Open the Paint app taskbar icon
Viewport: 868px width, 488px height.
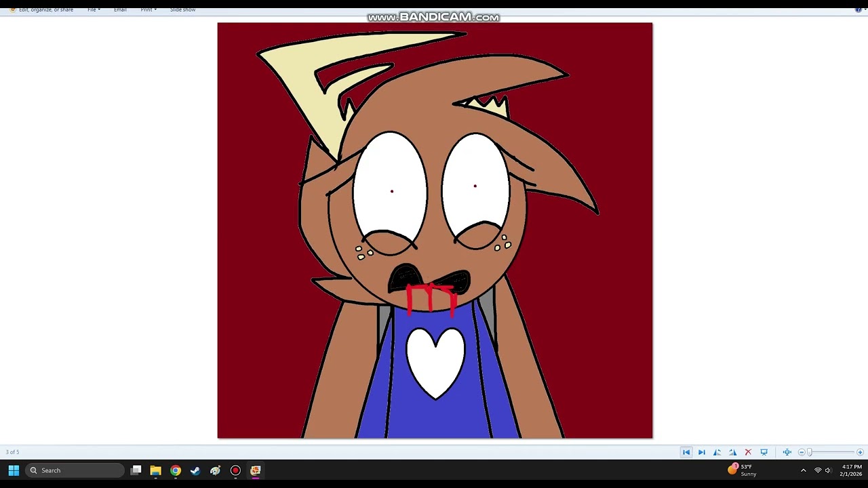click(x=216, y=470)
